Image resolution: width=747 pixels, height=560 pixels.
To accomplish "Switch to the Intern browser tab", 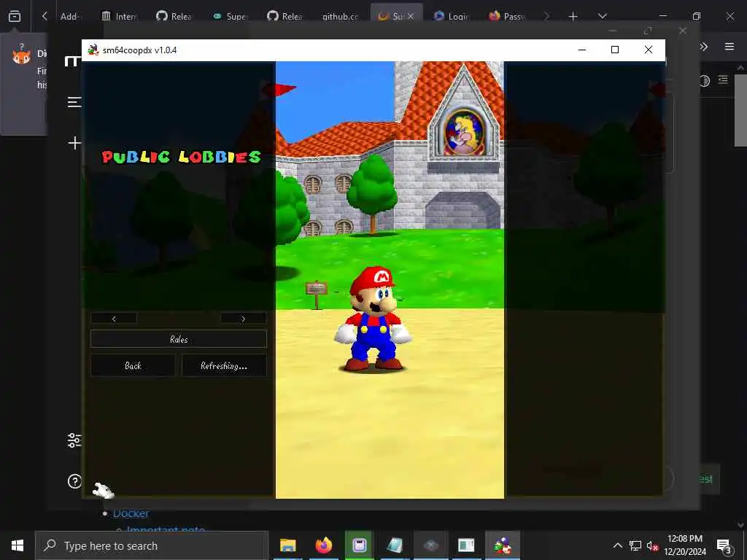I will pos(119,16).
